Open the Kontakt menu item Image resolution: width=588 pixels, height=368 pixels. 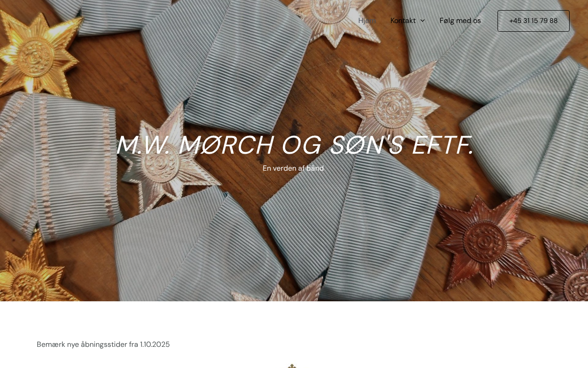click(403, 21)
